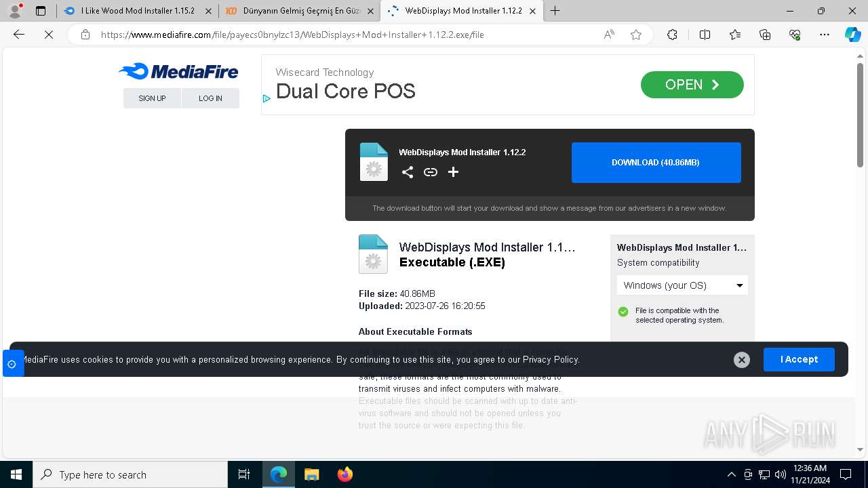Click the large file icon beside Executable (.EXE)
868x488 pixels.
pos(373,254)
